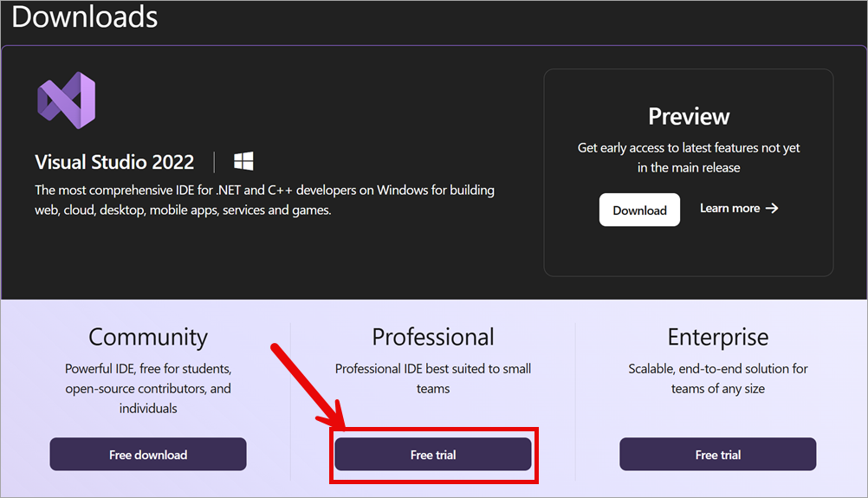Click the Visual Studio IDE description paragraph
The width and height of the screenshot is (868, 498).
pyautogui.click(x=264, y=200)
